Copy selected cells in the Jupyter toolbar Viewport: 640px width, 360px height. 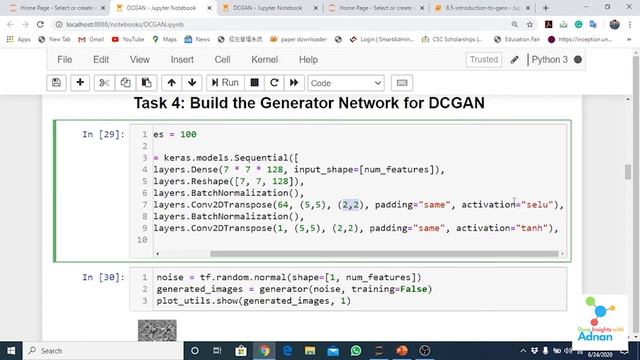125,83
